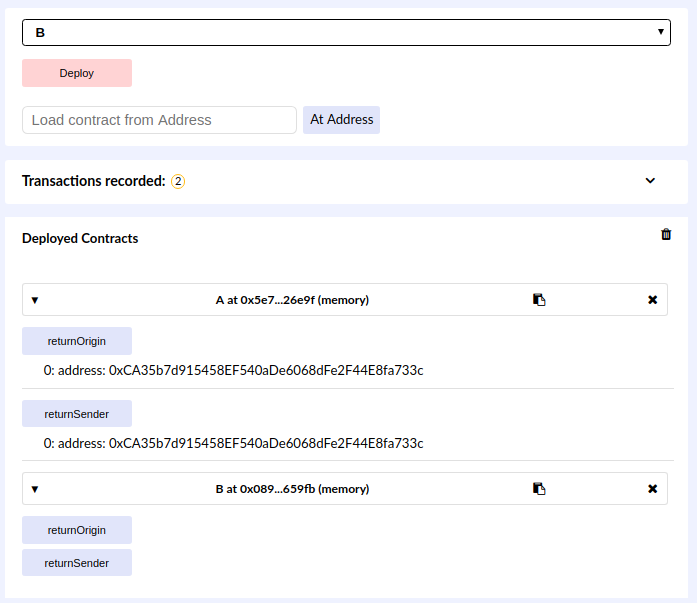Collapse contract A instance panel

point(34,300)
